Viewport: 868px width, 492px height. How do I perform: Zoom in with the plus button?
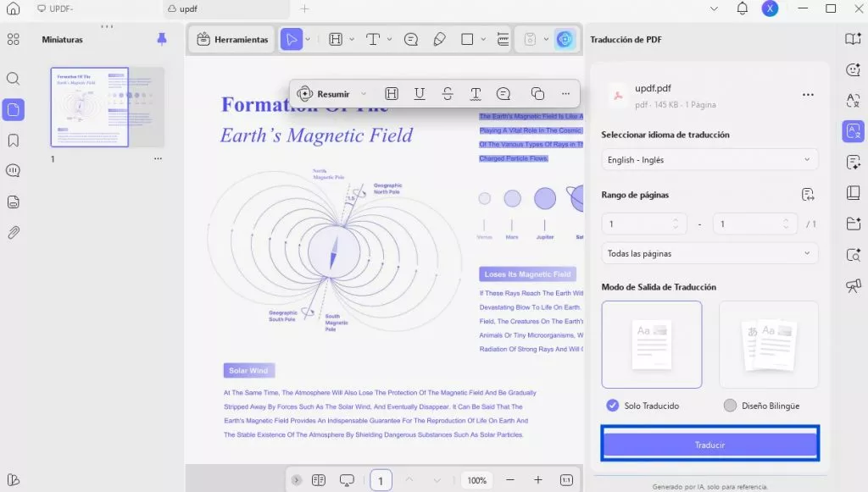pos(538,480)
